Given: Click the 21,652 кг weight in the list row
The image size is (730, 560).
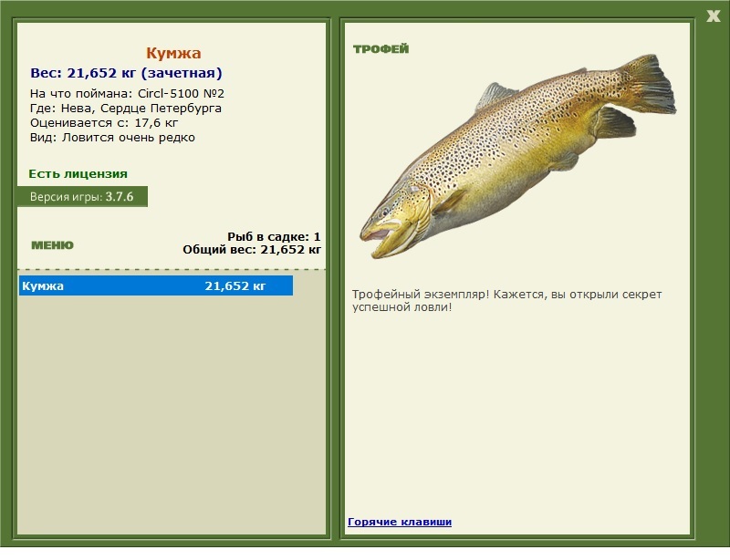Looking at the screenshot, I should pyautogui.click(x=235, y=286).
